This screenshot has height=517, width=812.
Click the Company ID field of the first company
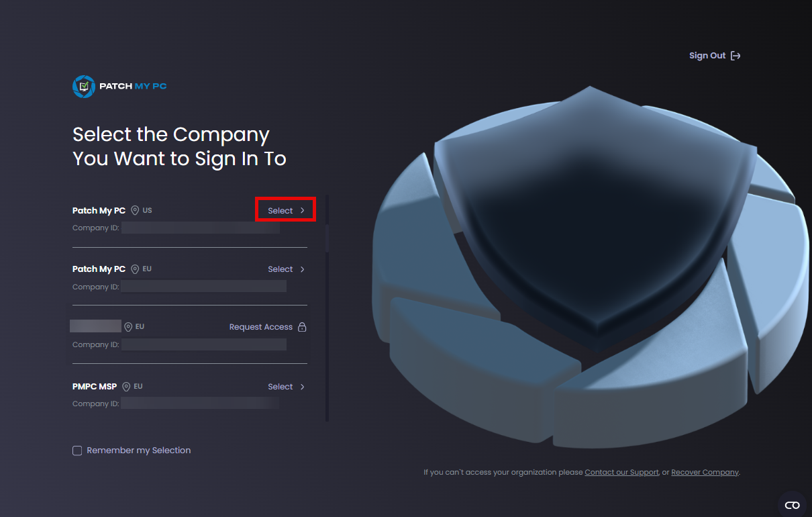pyautogui.click(x=200, y=228)
